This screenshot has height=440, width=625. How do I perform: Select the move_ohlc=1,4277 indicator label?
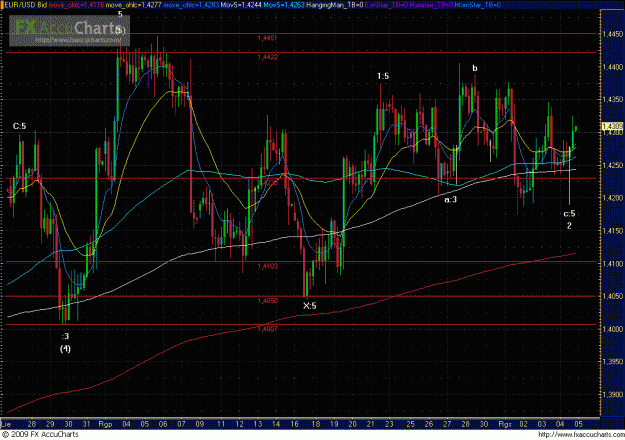click(x=134, y=5)
